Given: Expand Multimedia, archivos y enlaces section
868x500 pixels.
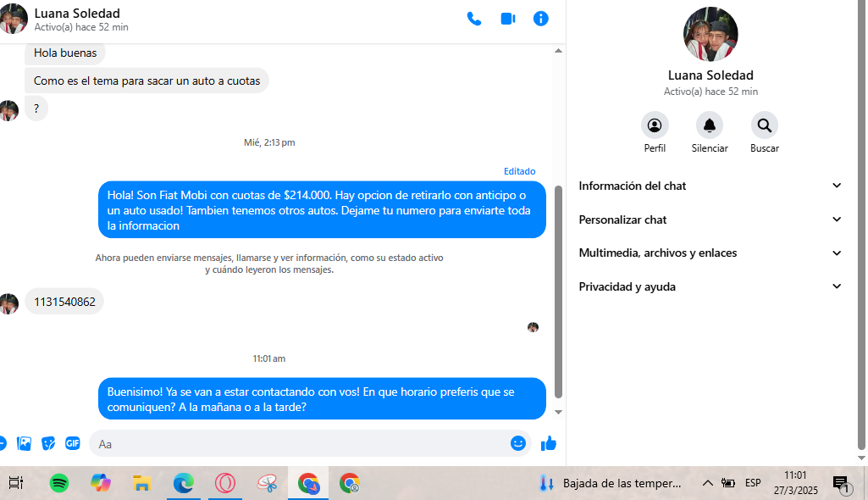Looking at the screenshot, I should point(710,253).
